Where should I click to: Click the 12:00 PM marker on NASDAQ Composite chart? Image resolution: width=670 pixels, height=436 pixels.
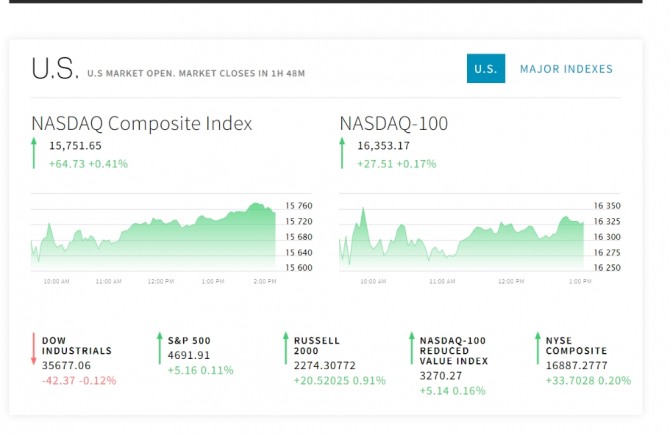click(x=160, y=282)
